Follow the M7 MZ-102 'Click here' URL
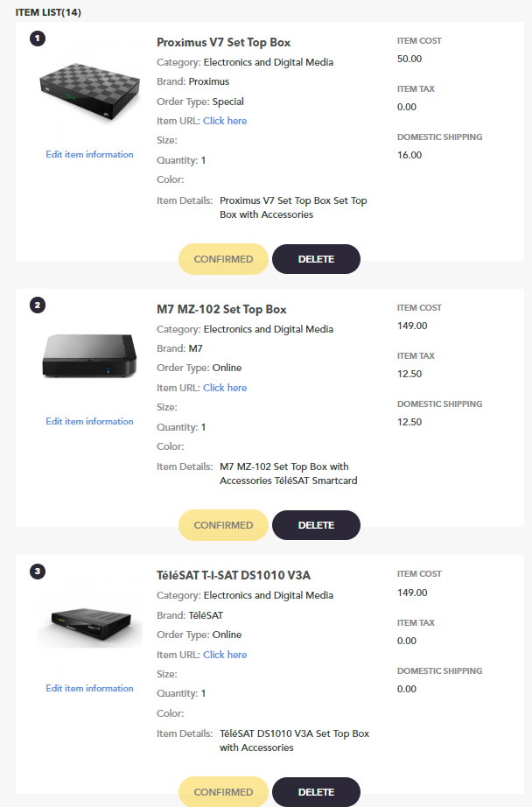532x807 pixels. click(x=225, y=388)
